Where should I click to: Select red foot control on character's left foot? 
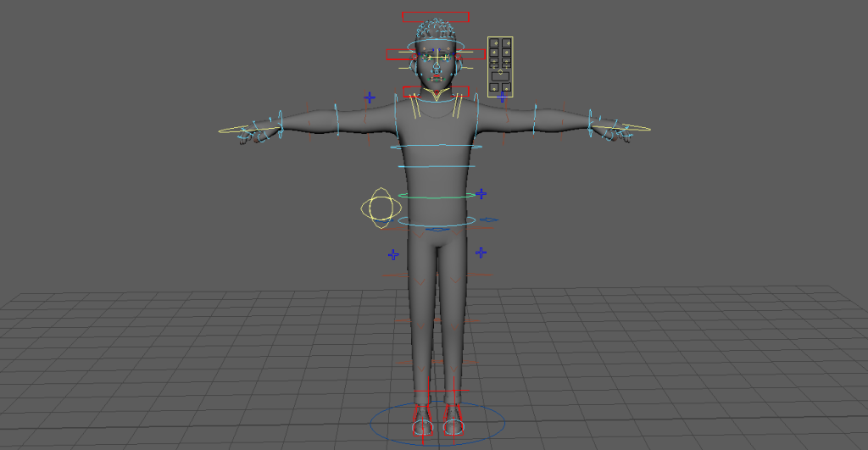point(453,419)
